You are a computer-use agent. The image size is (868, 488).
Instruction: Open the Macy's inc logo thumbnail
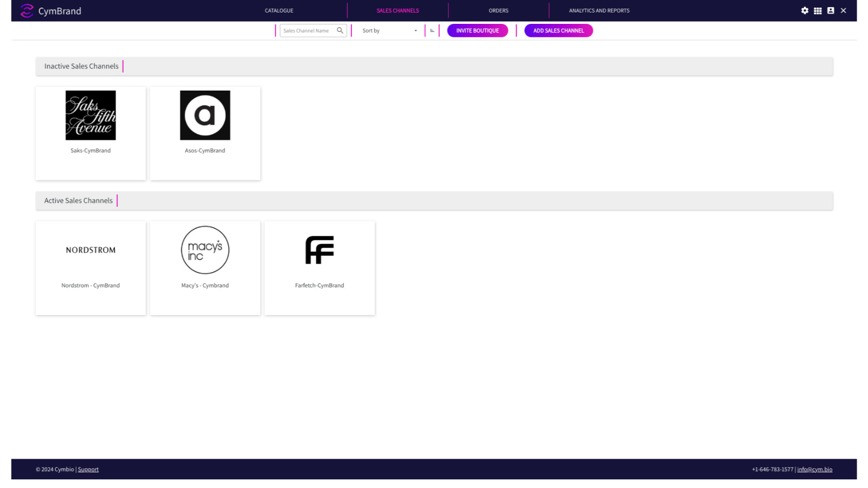[205, 250]
